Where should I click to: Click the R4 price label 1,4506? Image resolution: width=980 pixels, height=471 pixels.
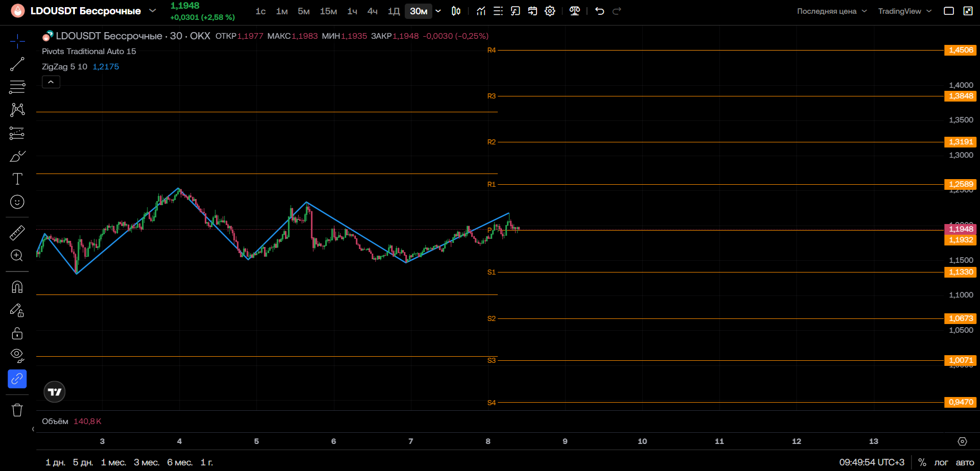coord(960,50)
